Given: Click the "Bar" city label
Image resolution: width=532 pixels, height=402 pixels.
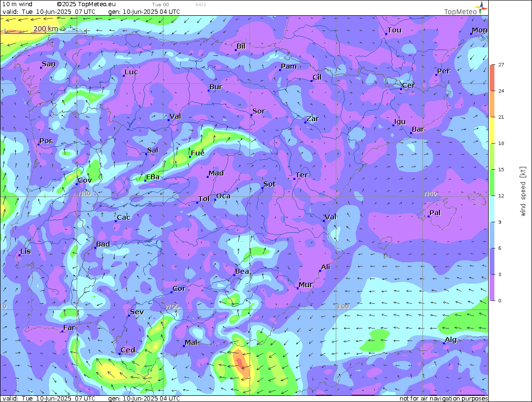Looking at the screenshot, I should (x=418, y=129).
